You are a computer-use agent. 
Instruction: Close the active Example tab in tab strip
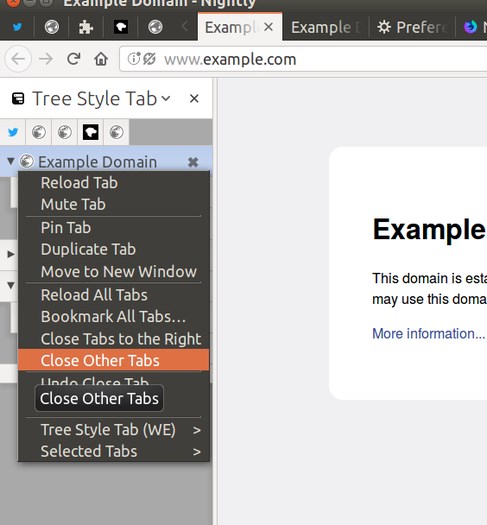(268, 27)
